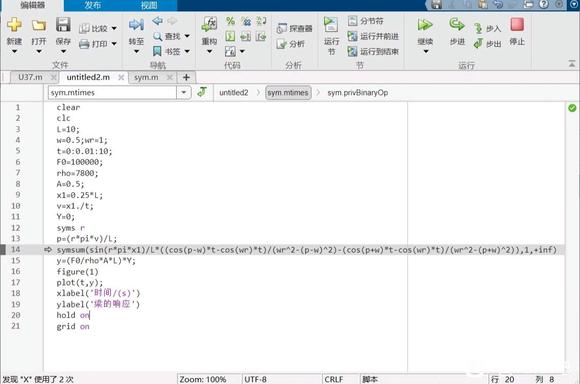The width and height of the screenshot is (580, 384).
Task: Click the 新建 (New) file icon
Action: pos(14,25)
